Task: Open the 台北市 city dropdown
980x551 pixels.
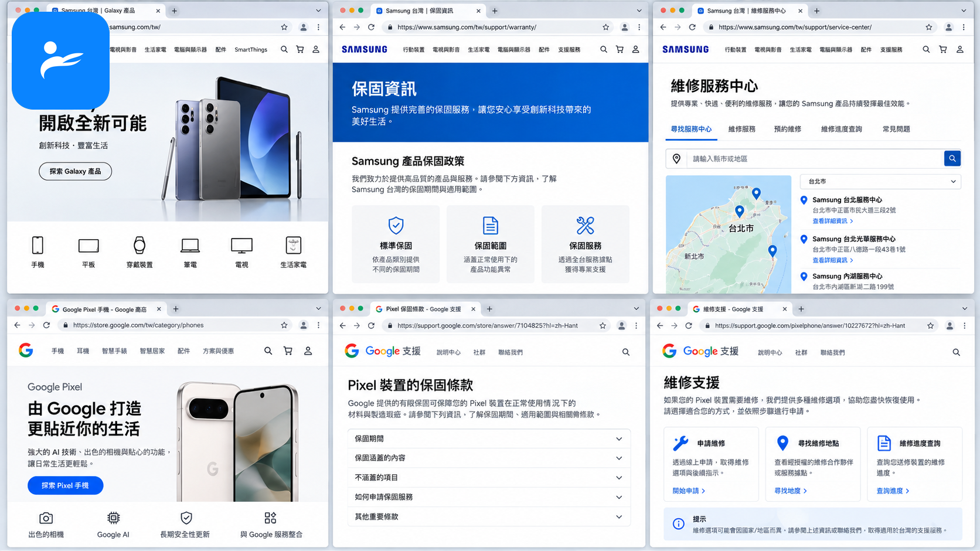Action: point(881,182)
